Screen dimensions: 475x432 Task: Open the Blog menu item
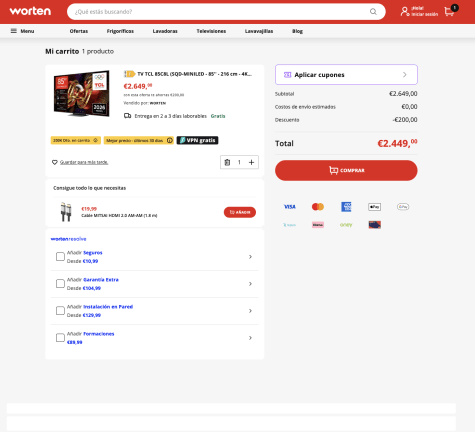[x=297, y=31]
